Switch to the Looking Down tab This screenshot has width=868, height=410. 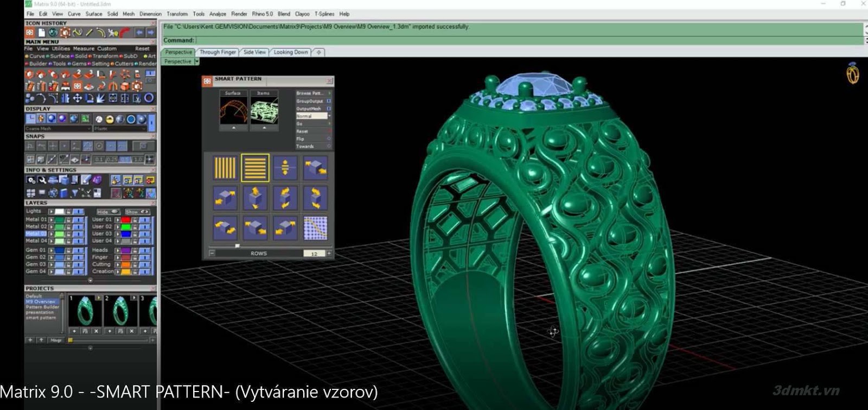pyautogui.click(x=291, y=52)
